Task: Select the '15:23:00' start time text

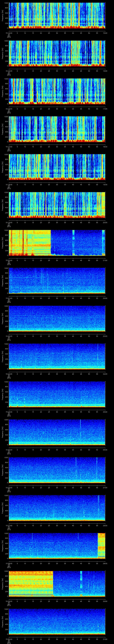Action: click(x=9, y=374)
